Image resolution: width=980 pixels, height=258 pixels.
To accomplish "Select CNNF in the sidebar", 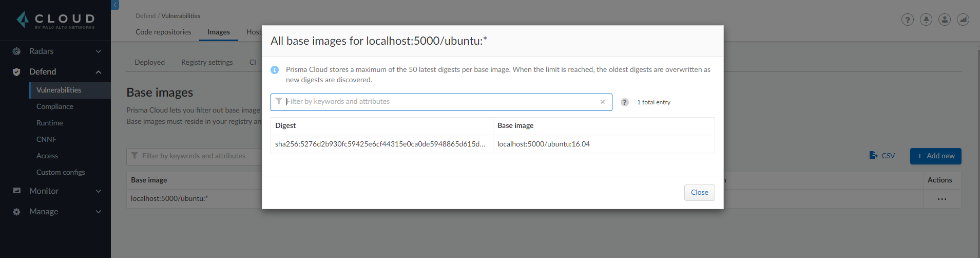I will tap(46, 139).
